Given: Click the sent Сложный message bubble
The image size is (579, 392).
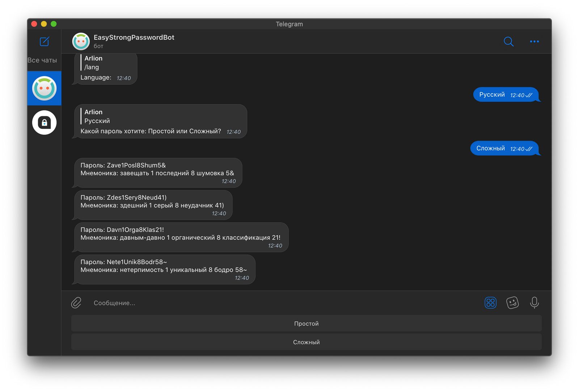Looking at the screenshot, I should point(504,148).
